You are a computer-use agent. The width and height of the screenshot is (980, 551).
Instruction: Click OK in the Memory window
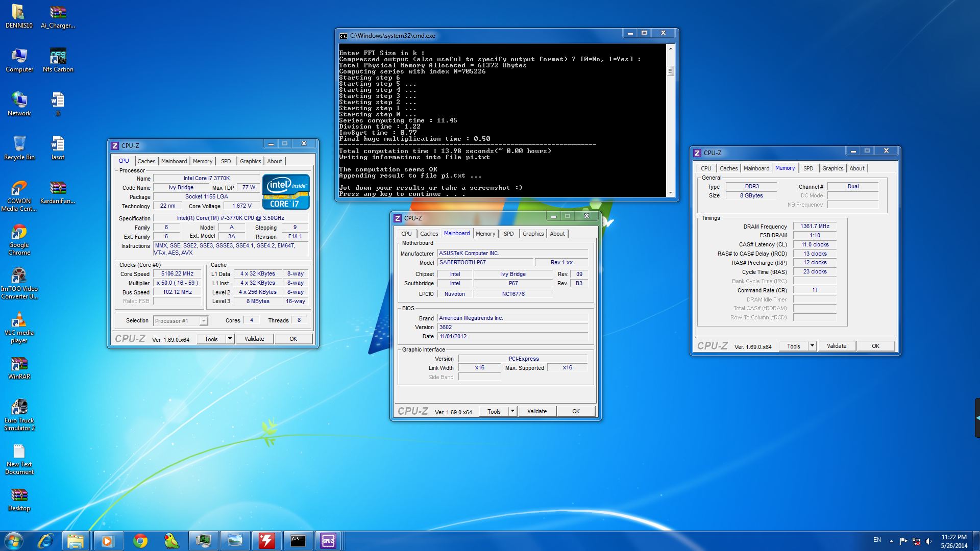[875, 346]
